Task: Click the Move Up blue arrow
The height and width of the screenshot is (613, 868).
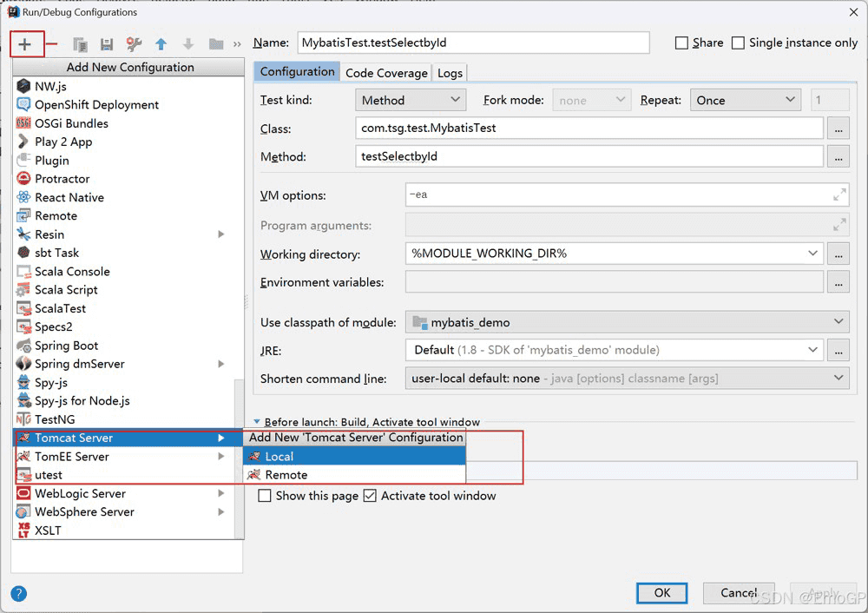Action: [x=161, y=44]
